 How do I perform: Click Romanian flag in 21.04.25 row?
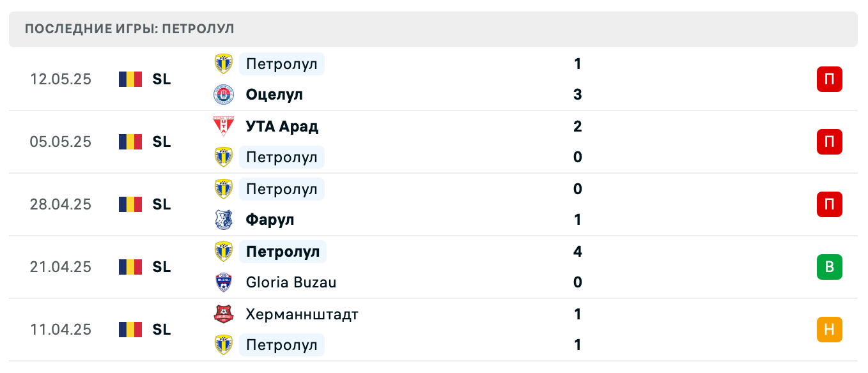click(x=130, y=267)
